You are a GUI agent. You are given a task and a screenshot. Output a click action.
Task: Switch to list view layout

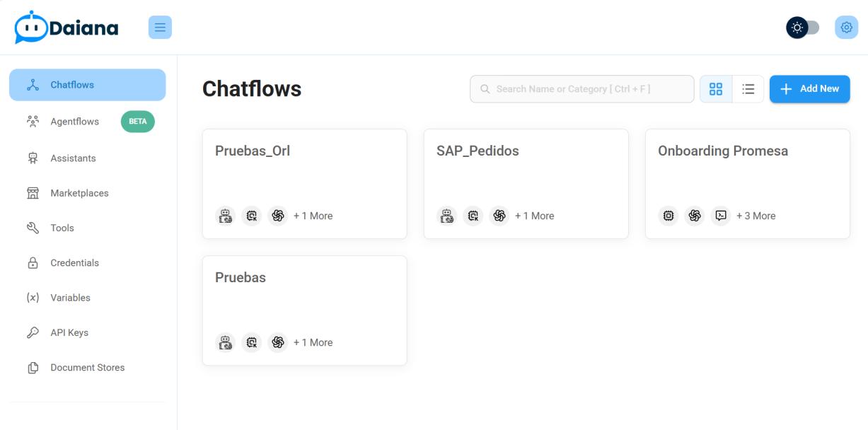coord(748,89)
